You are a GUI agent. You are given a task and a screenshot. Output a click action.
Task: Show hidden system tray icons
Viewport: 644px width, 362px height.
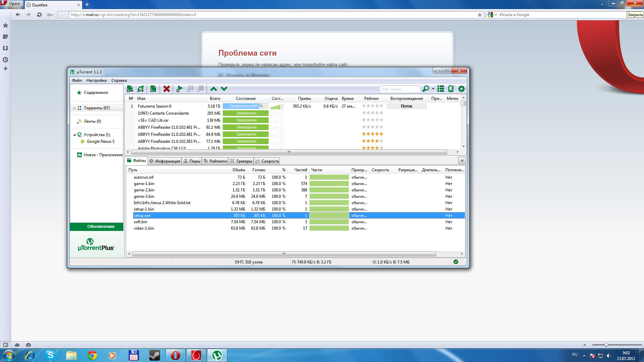584,355
